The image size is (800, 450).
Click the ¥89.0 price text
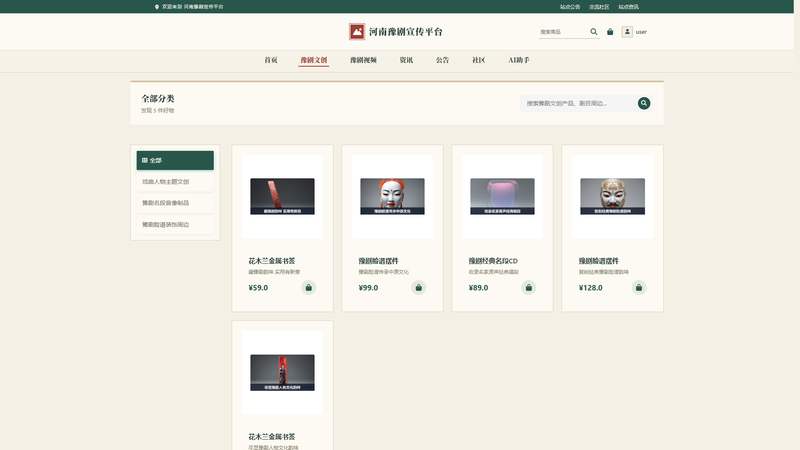pyautogui.click(x=479, y=288)
